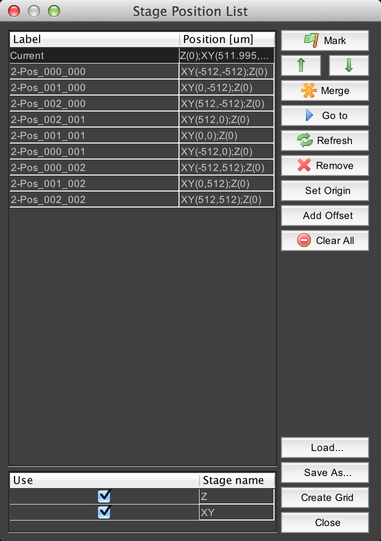Remove selected position with red X
This screenshot has width=381, height=541.
pyautogui.click(x=325, y=165)
